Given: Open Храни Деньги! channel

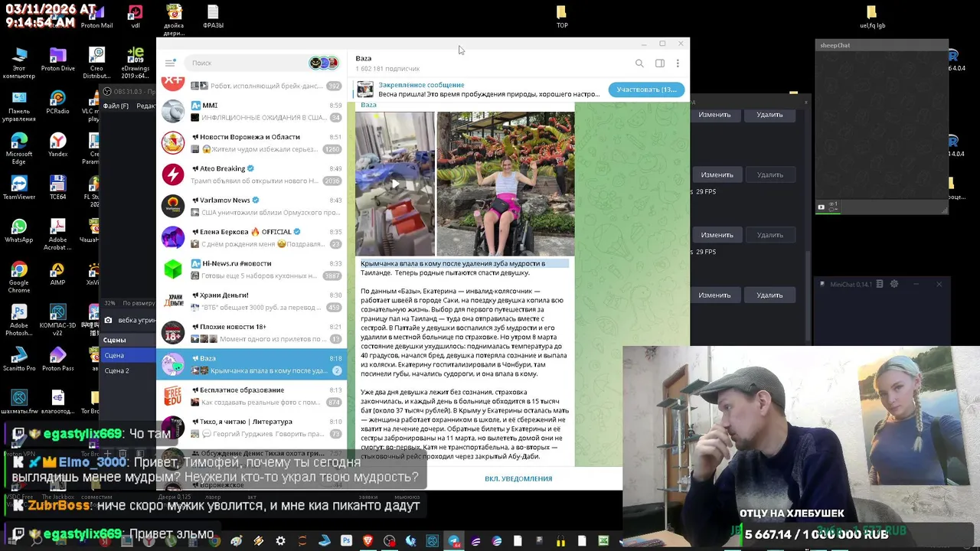Looking at the screenshot, I should [252, 301].
